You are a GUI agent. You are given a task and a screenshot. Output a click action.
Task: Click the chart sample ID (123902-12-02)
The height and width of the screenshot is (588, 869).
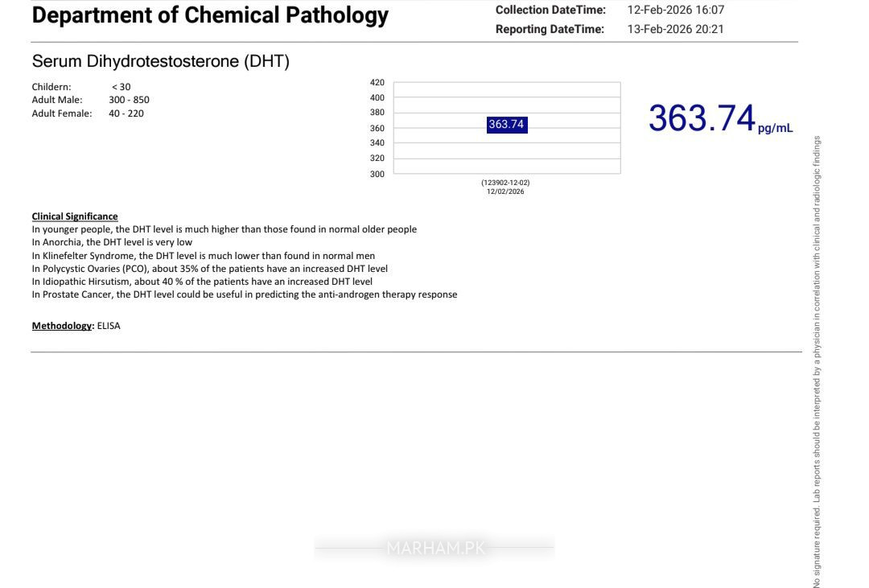tap(505, 183)
